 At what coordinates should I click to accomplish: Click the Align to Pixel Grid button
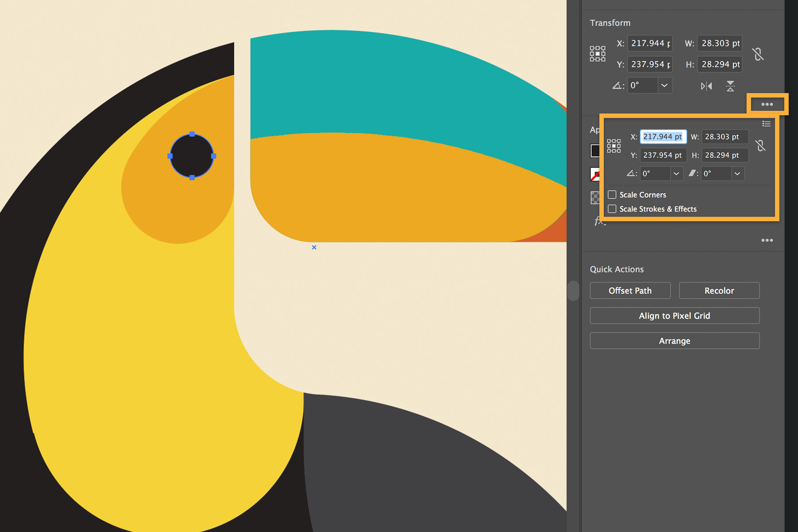pos(674,316)
